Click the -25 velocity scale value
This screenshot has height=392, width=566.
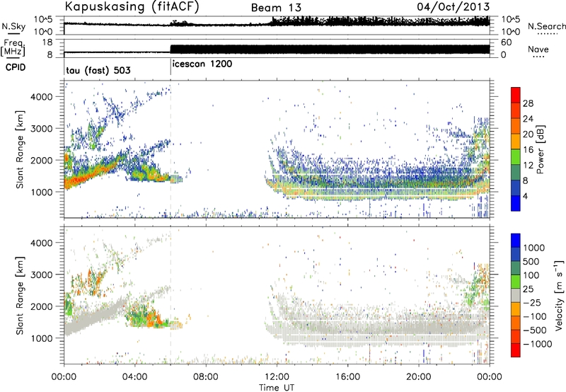532,302
